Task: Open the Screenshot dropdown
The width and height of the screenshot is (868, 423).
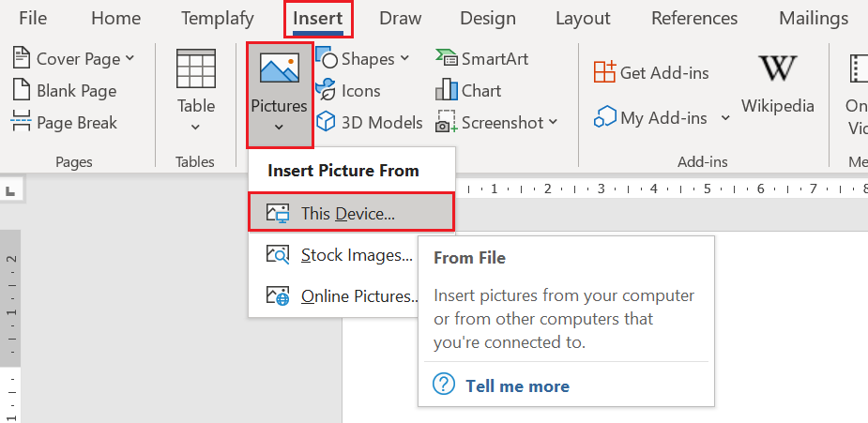Action: pos(553,122)
